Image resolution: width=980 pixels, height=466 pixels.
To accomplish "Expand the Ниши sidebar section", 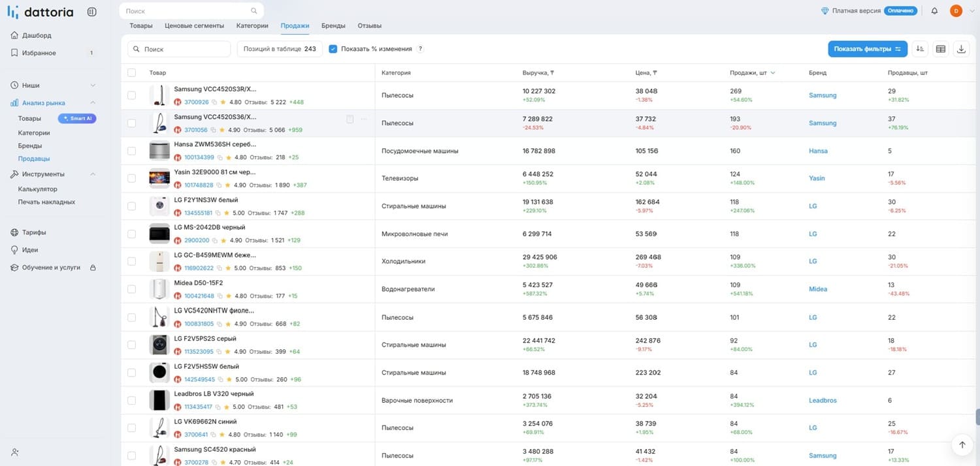I will [x=92, y=85].
